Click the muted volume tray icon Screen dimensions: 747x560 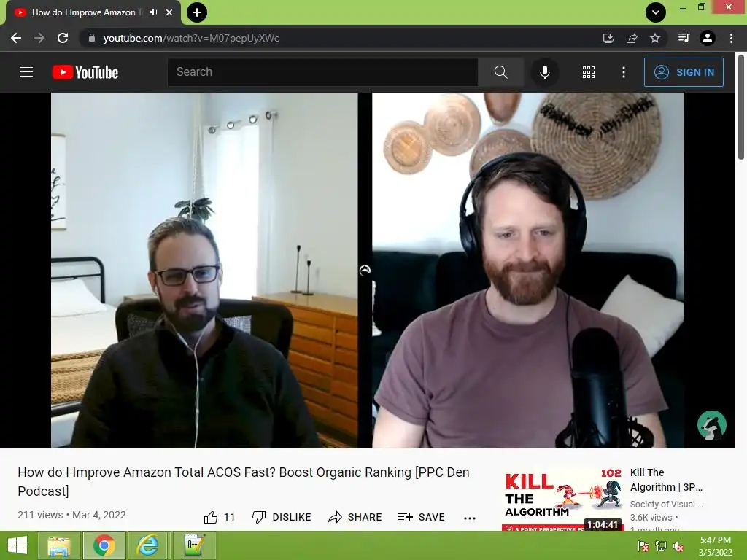tap(678, 546)
